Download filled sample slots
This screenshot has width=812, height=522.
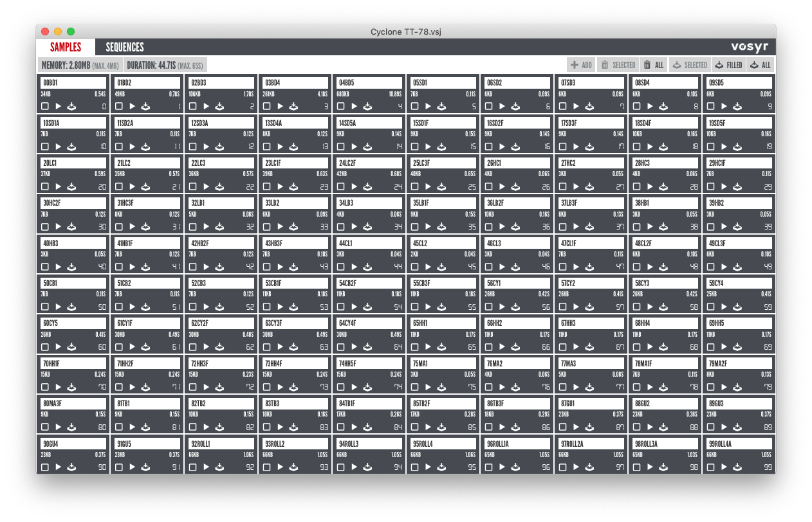point(729,65)
